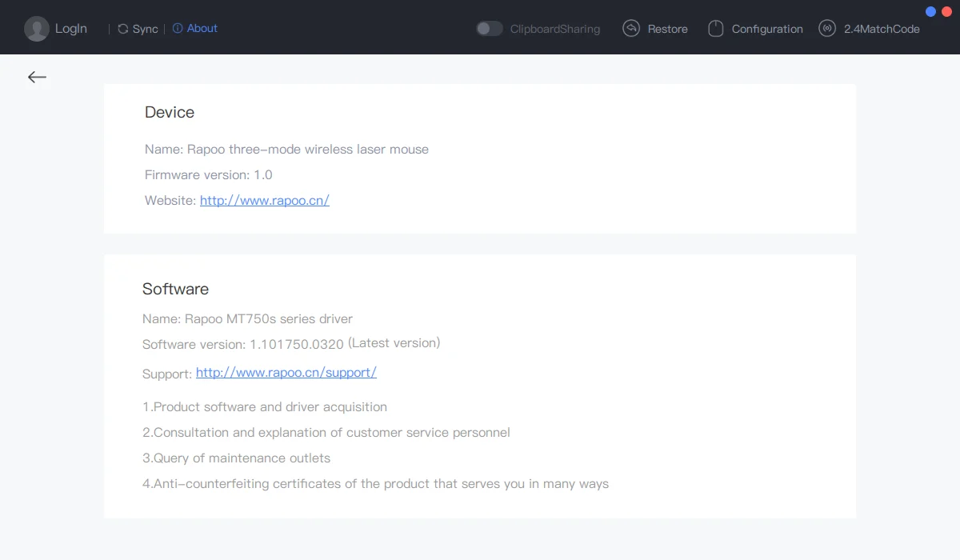Click the ClipboardSharing text label
This screenshot has height=560, width=960.
[x=555, y=29]
